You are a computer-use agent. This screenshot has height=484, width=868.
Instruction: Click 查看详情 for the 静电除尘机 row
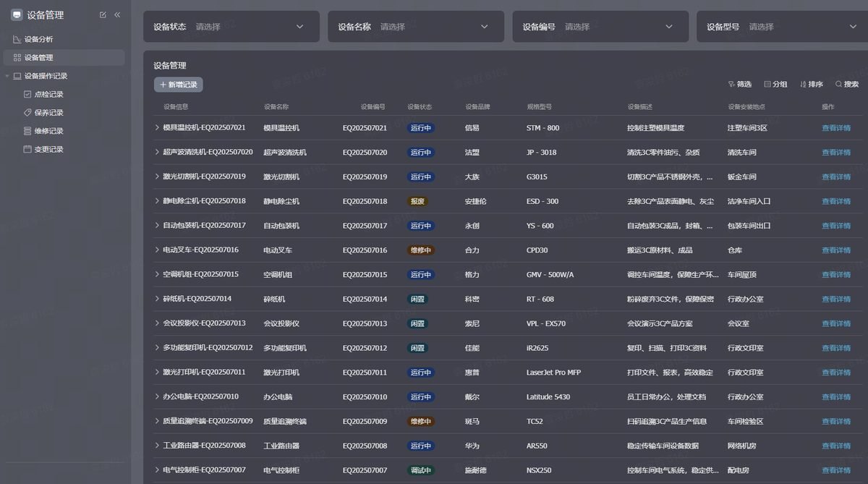point(836,201)
